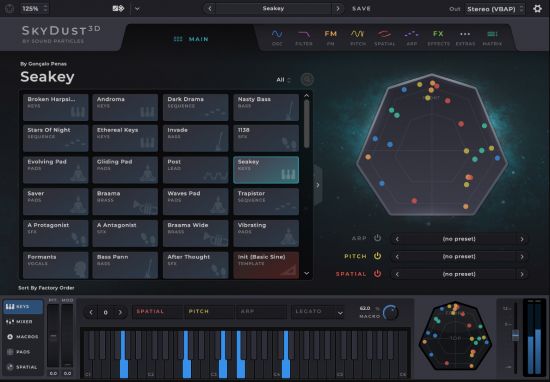
Task: Click the small spatial view thumbnail
Action: 455,336
